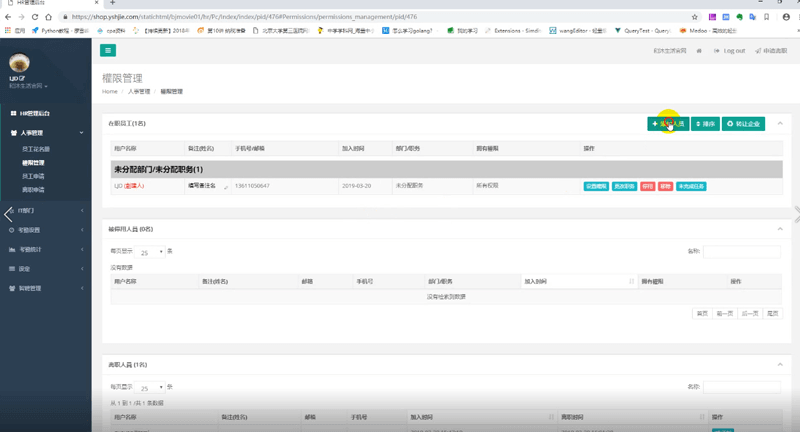Image resolution: width=800 pixels, height=432 pixels.
Task: Select 權限管理 in the sidebar submenu
Action: click(33, 163)
